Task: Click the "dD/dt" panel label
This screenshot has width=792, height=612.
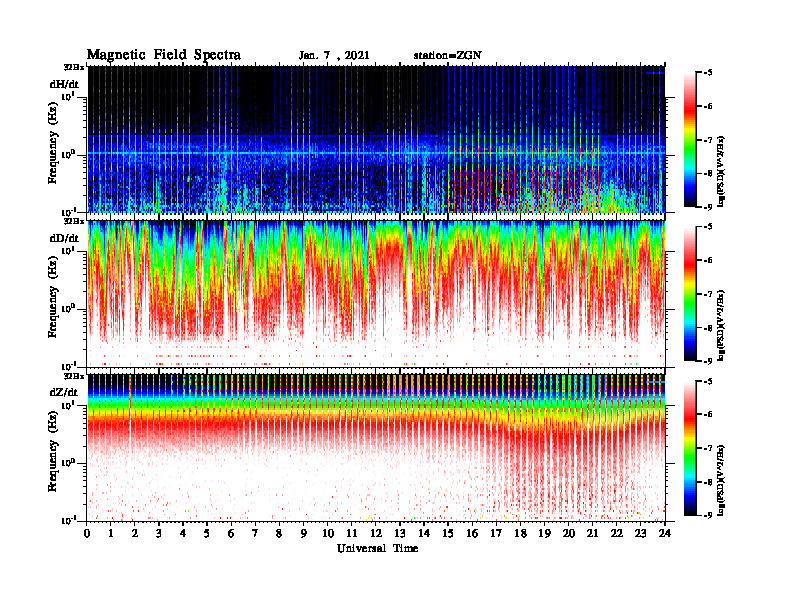Action: pos(64,238)
